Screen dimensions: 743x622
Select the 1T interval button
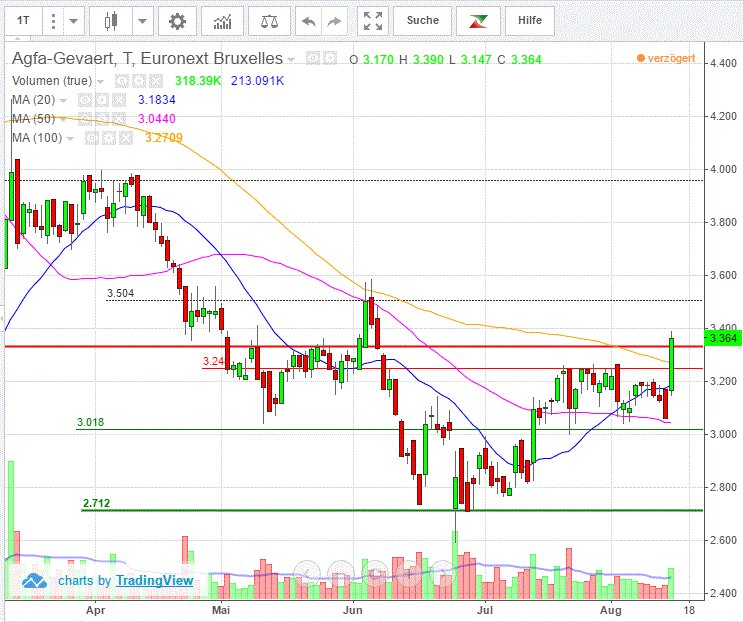coord(23,21)
